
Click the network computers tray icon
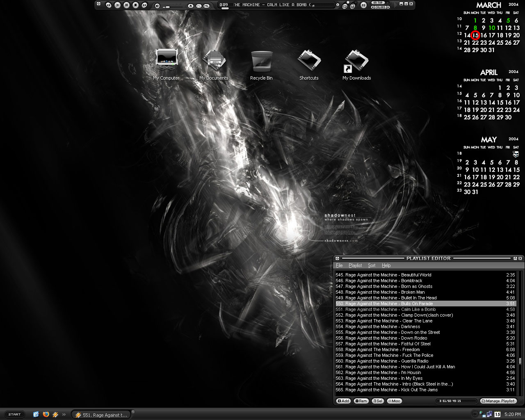[489, 414]
